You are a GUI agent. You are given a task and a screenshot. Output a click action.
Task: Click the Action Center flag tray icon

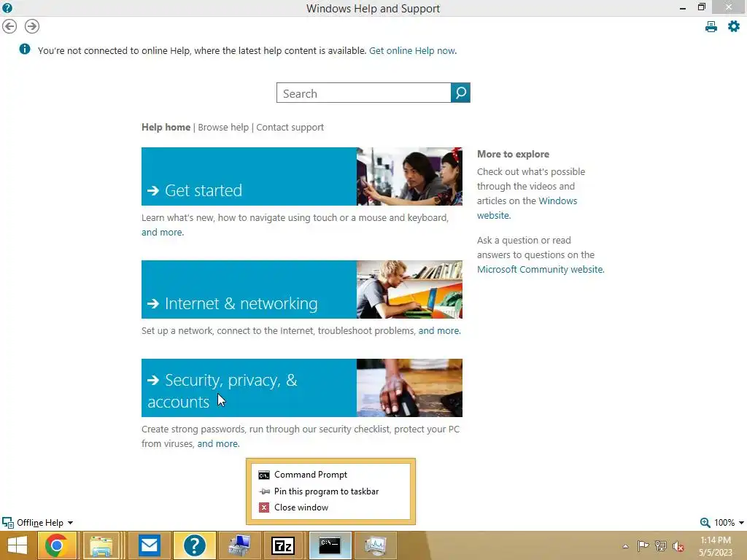point(643,546)
